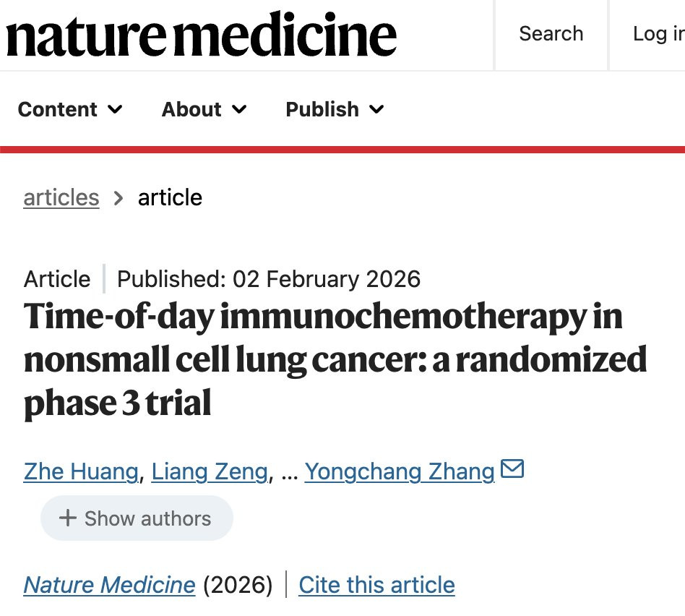
Task: Go to the articles breadcrumb link
Action: click(x=61, y=197)
